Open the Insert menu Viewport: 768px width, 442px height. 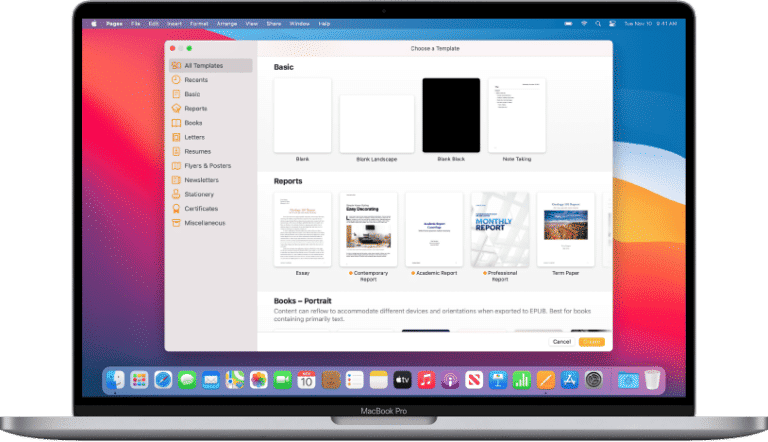(x=174, y=24)
